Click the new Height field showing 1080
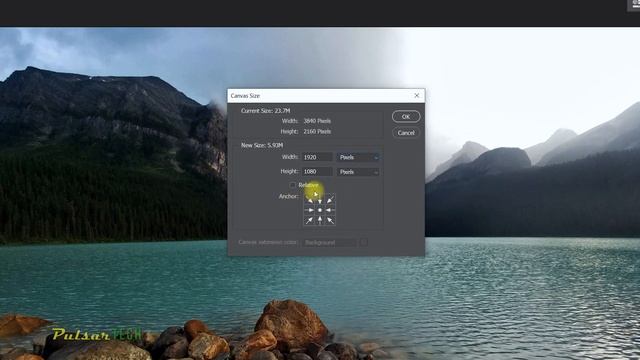Image resolution: width=640 pixels, height=360 pixels. pyautogui.click(x=317, y=172)
